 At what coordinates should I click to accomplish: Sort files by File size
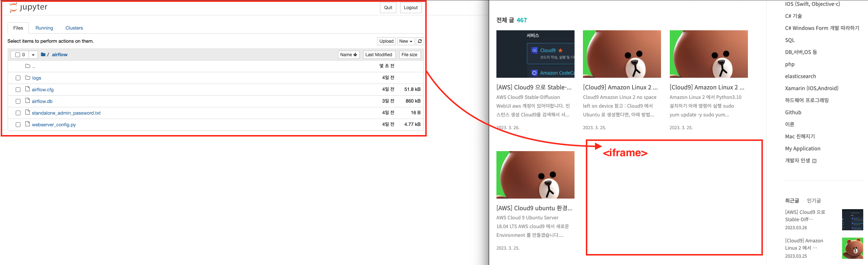410,55
